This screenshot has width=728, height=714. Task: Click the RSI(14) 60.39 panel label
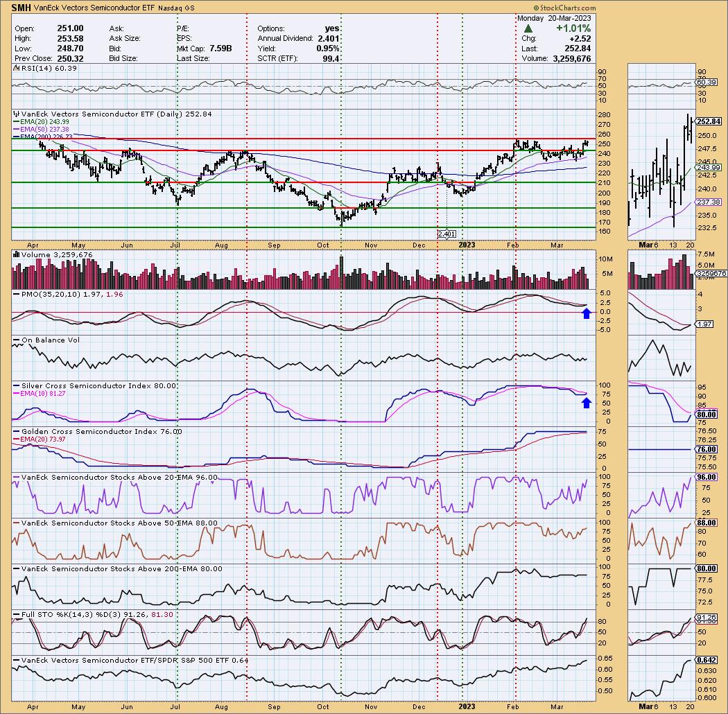[x=49, y=68]
